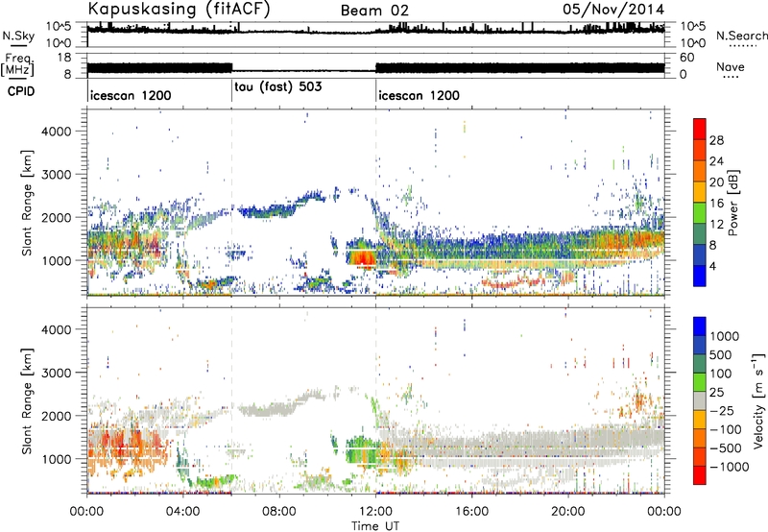768x532 pixels.
Task: Click the 'Nave' legend label
Action: [x=731, y=67]
